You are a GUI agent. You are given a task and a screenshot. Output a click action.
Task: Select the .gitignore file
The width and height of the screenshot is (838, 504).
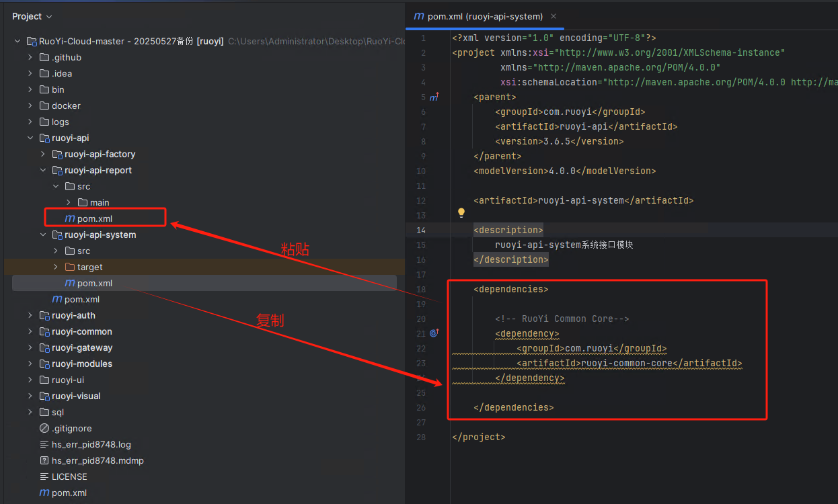[71, 428]
